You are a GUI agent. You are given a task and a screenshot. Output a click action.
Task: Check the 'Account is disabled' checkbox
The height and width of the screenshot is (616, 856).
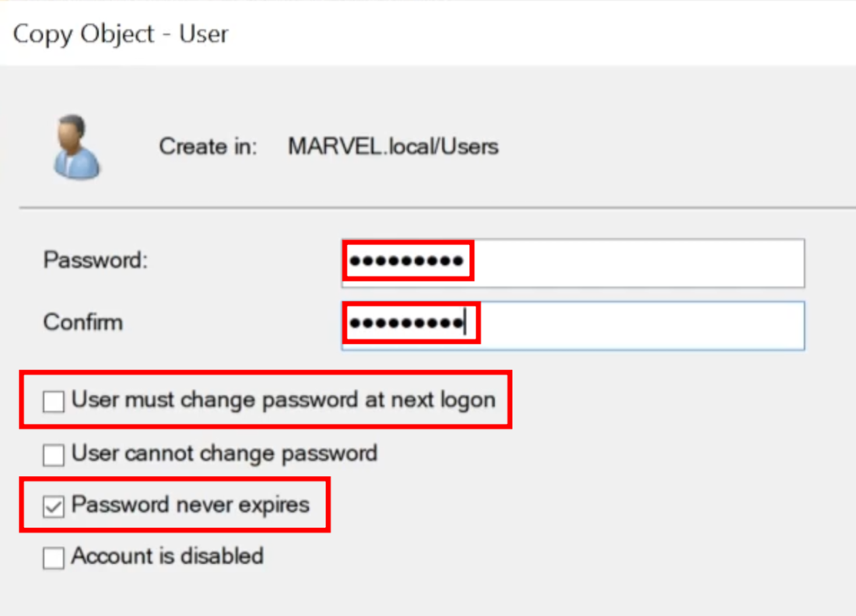[54, 558]
